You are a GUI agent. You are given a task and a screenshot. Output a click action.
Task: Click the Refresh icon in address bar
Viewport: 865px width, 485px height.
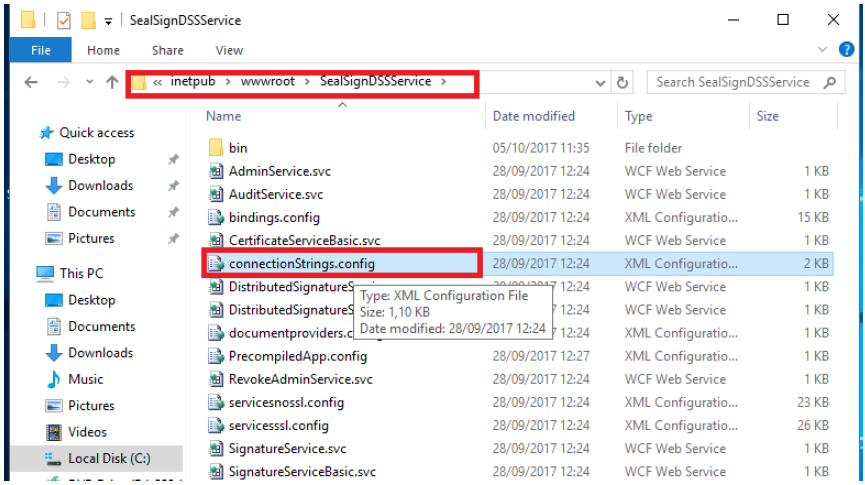pyautogui.click(x=624, y=83)
